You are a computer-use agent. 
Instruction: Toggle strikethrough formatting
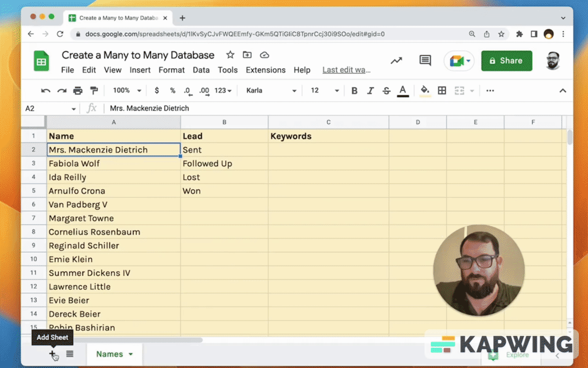[x=386, y=91]
